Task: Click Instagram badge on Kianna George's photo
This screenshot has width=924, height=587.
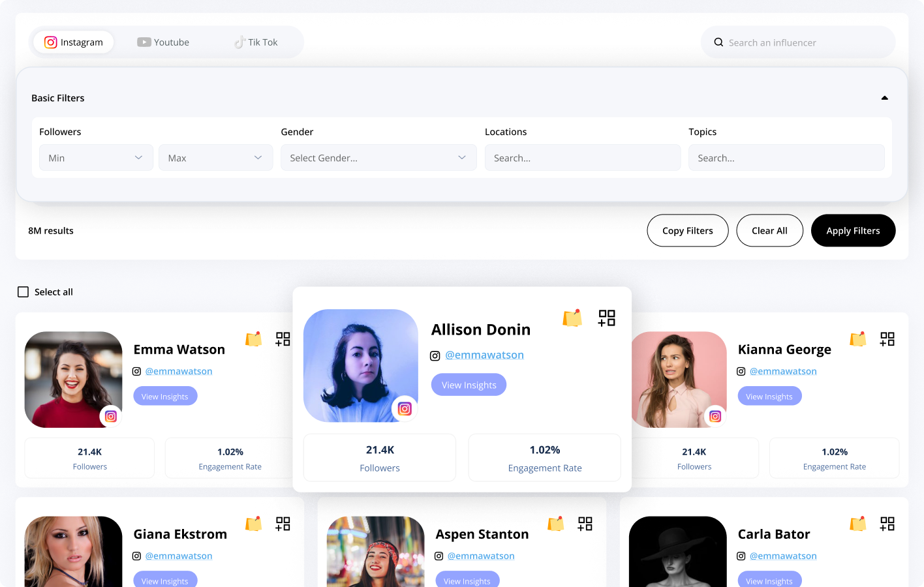Action: (715, 416)
